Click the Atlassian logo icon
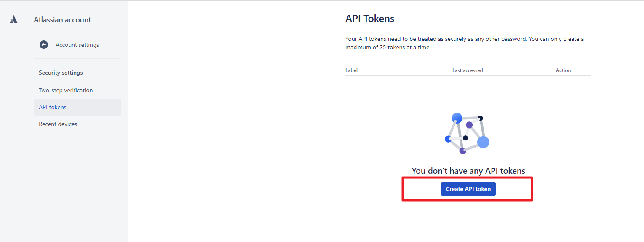 click(x=13, y=19)
